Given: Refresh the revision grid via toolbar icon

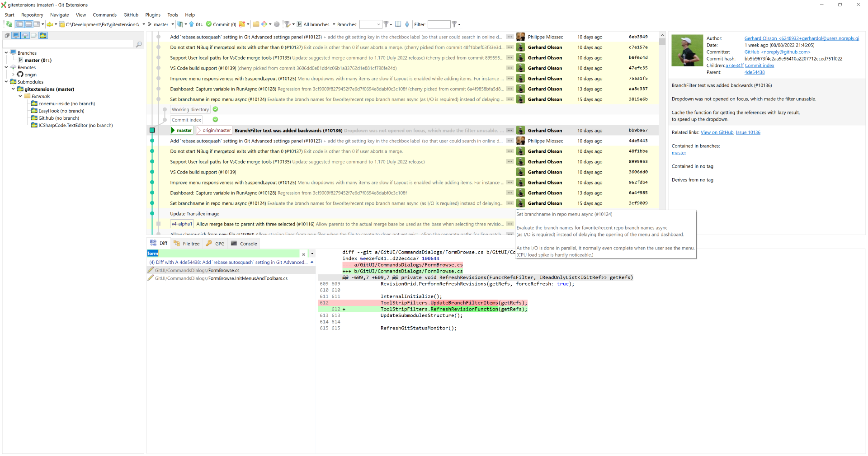Looking at the screenshot, I should point(10,24).
